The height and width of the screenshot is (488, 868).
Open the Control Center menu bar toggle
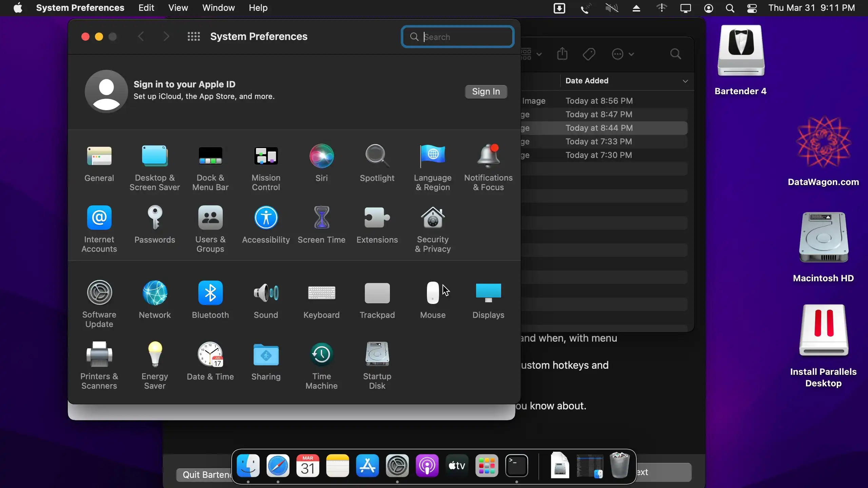[752, 8]
